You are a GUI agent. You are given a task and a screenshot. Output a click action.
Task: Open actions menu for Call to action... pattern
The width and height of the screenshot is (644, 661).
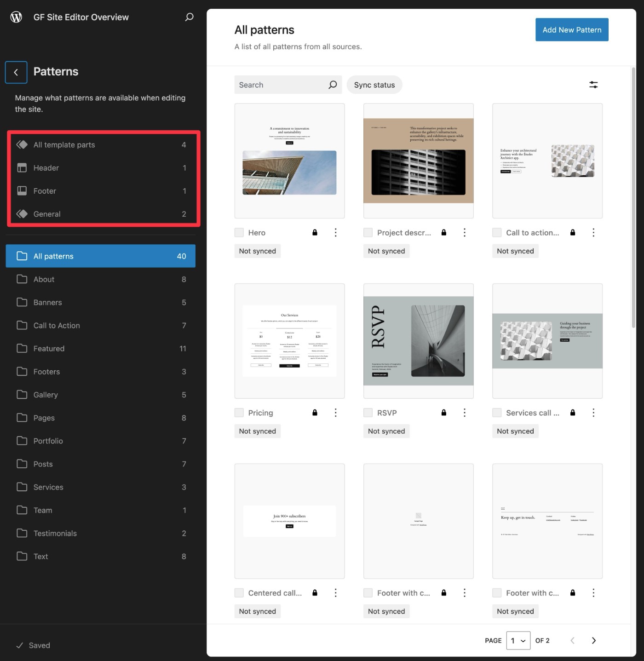tap(593, 233)
